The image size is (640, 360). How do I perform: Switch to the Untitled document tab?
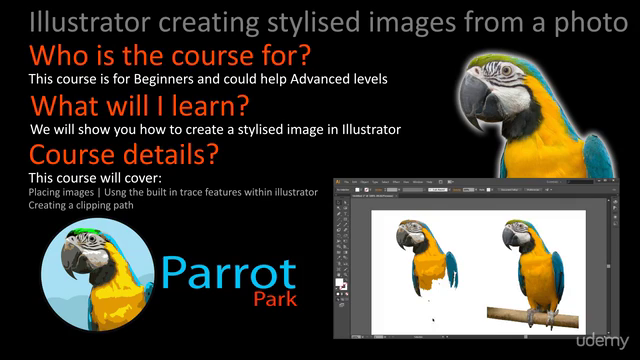coord(373,196)
